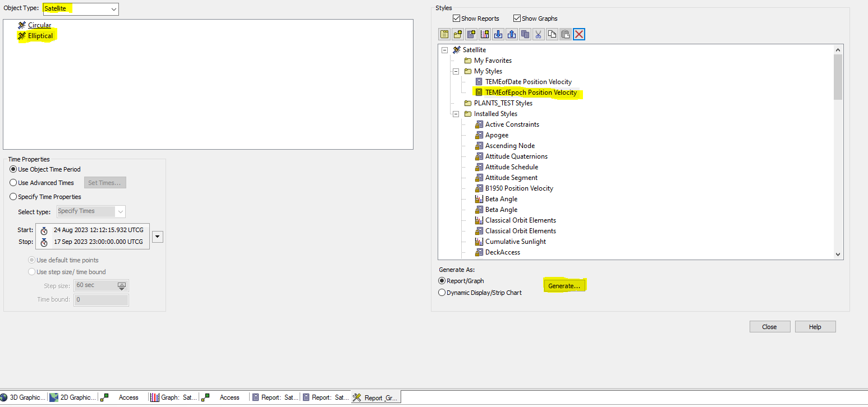Collapse the Installed Styles folder

[456, 114]
